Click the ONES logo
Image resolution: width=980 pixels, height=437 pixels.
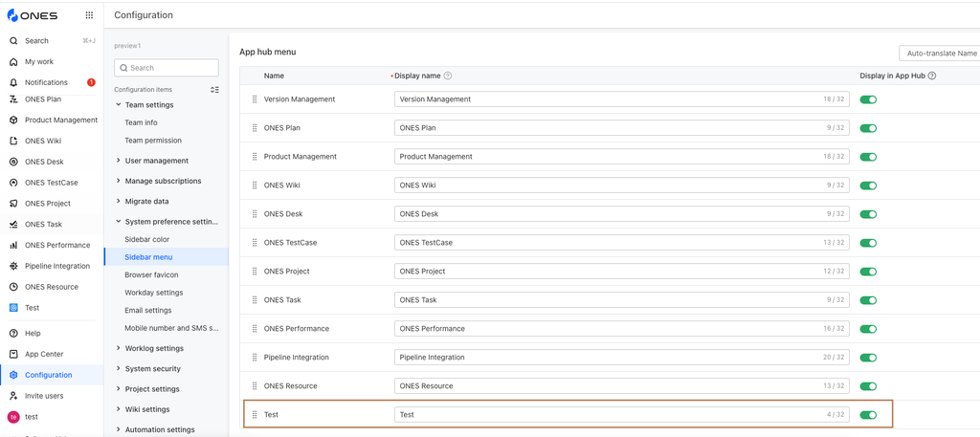33,15
